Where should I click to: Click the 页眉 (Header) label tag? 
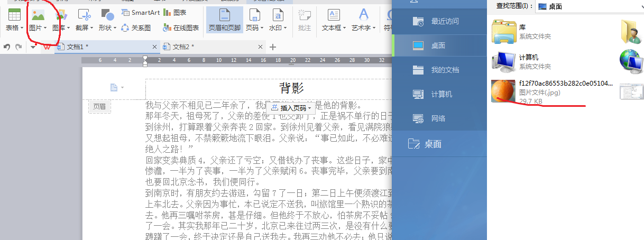pyautogui.click(x=99, y=106)
